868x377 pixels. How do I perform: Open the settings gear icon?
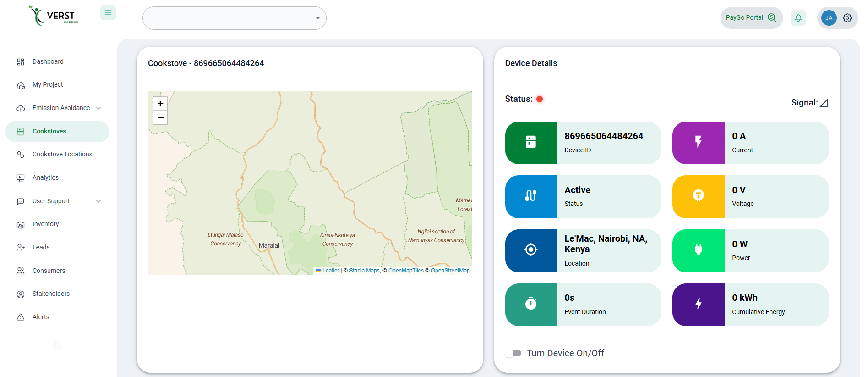point(847,18)
